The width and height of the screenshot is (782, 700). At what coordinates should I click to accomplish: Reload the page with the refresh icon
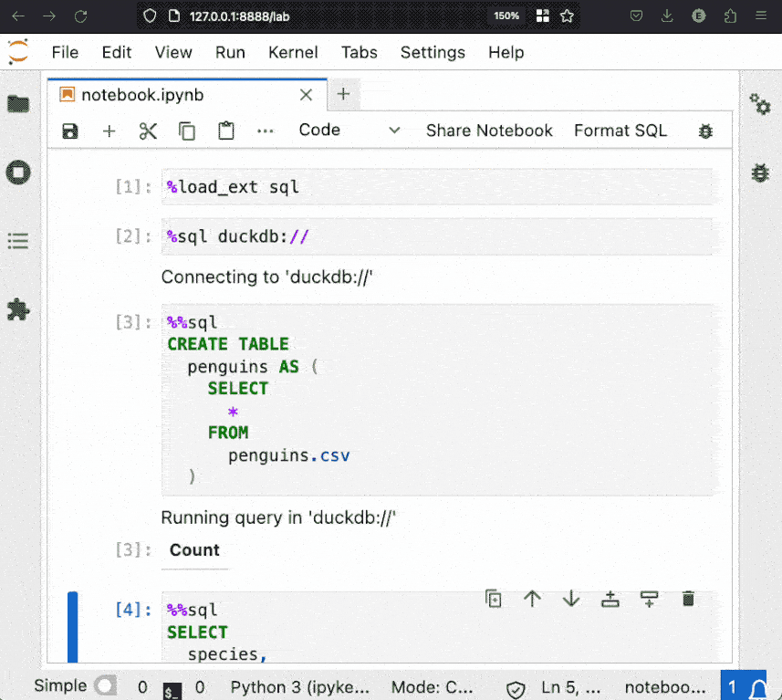[81, 16]
